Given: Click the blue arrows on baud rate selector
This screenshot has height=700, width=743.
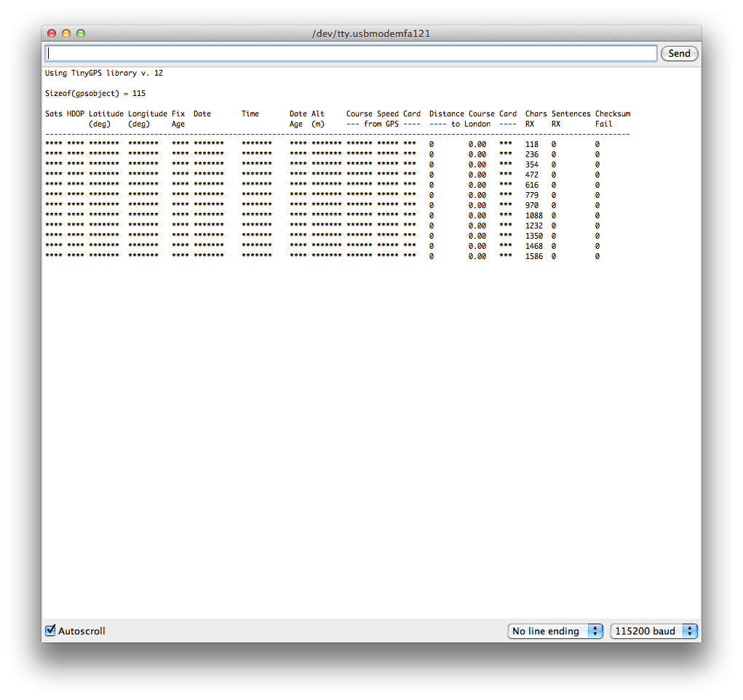Looking at the screenshot, I should click(690, 632).
